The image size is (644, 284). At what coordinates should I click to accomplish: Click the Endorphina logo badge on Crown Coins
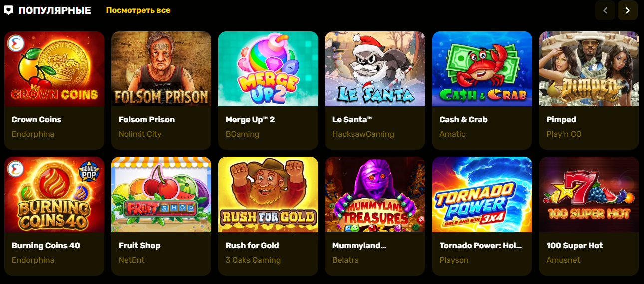coord(16,43)
